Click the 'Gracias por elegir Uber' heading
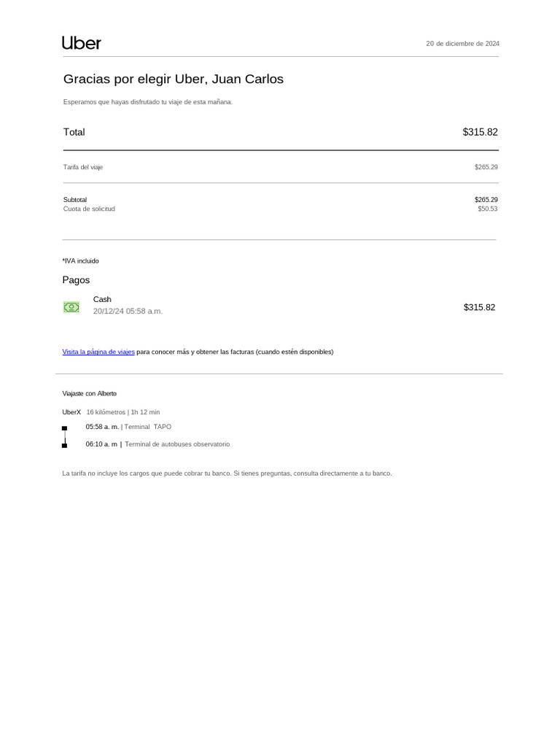Viewport: 560px width, 747px height. pyautogui.click(x=174, y=79)
